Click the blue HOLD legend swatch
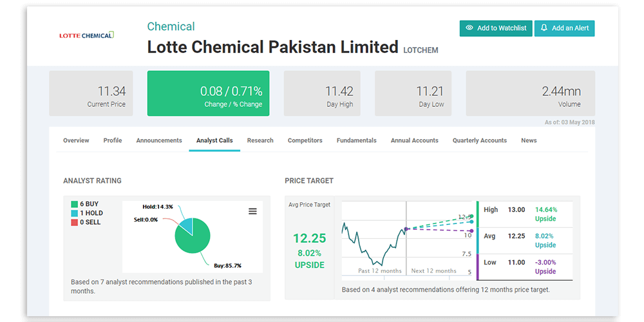Image resolution: width=644 pixels, height=322 pixels. (74, 213)
